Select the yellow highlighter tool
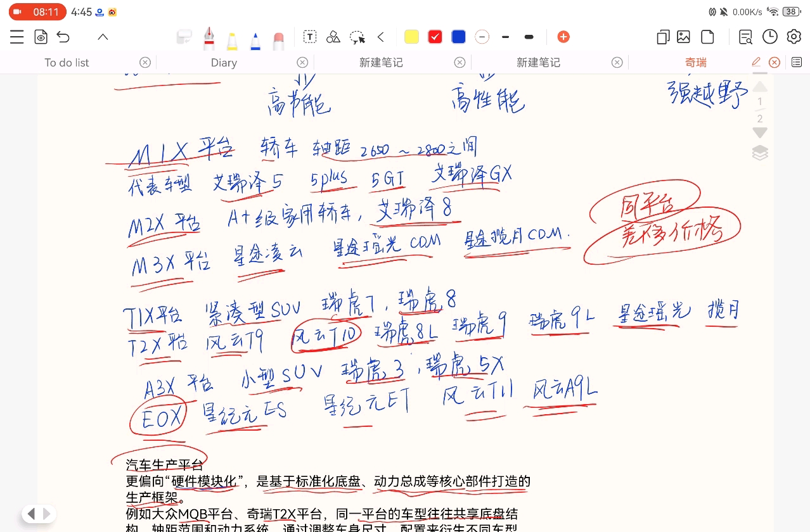This screenshot has width=810, height=532. click(x=232, y=41)
